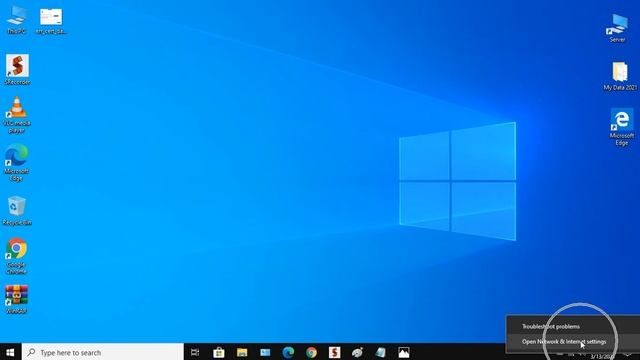Select the My Data 2021 folder
640x360 pixels.
620,76
